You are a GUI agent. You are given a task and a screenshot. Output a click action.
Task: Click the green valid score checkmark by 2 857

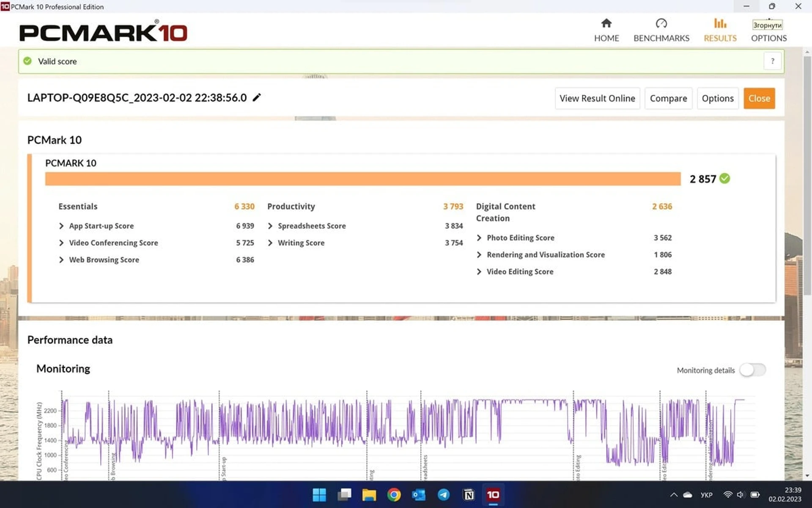(724, 179)
